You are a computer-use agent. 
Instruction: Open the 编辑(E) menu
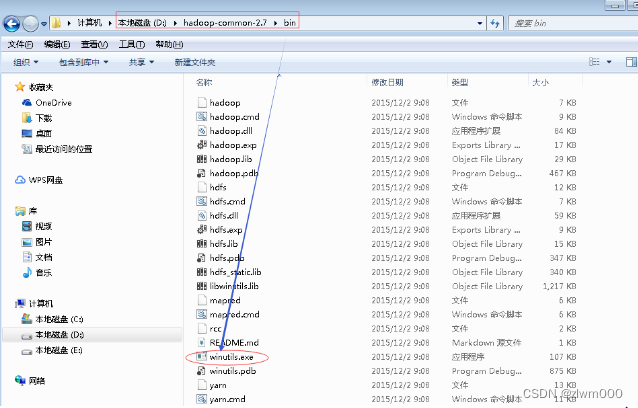coord(57,44)
